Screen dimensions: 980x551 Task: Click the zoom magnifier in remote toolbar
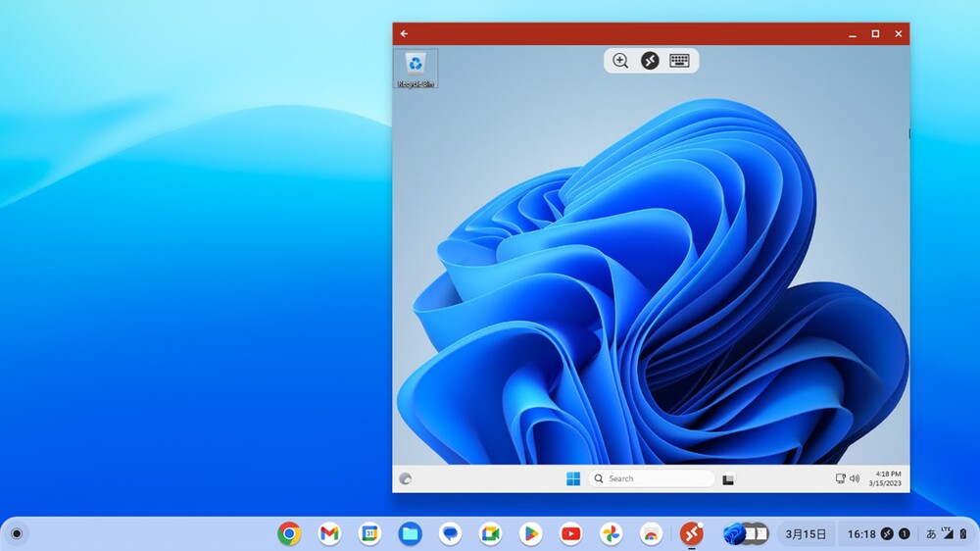(620, 61)
